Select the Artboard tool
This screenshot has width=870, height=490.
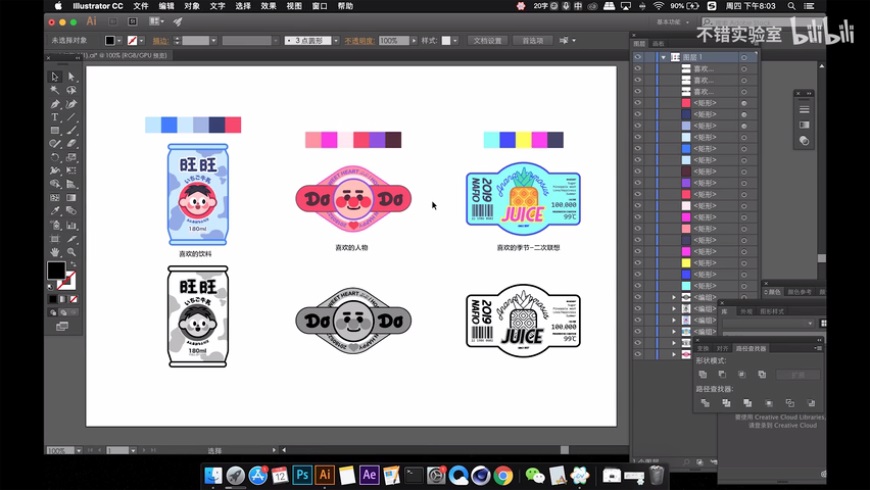[x=54, y=239]
